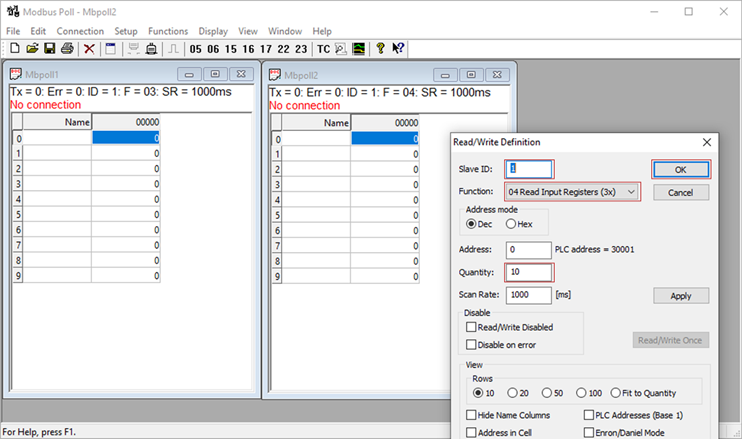This screenshot has width=742, height=439.
Task: Create a new document with New icon
Action: click(15, 48)
